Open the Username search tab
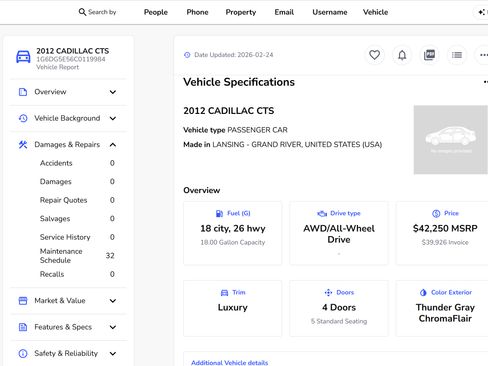Image resolution: width=488 pixels, height=366 pixels. click(330, 12)
